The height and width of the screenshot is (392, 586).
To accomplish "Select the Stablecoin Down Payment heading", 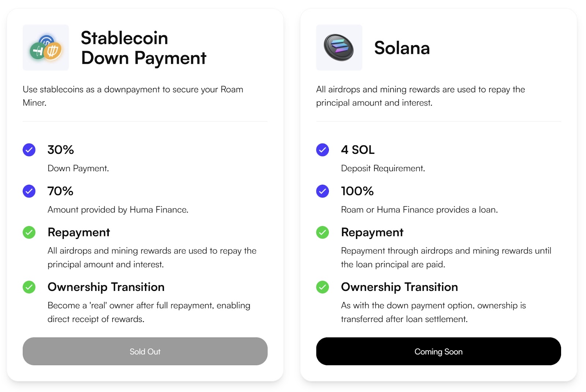I will (x=144, y=48).
